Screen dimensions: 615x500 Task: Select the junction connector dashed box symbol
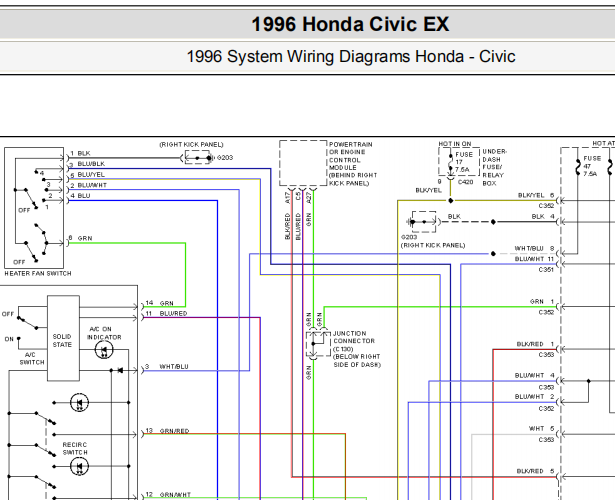pos(318,344)
